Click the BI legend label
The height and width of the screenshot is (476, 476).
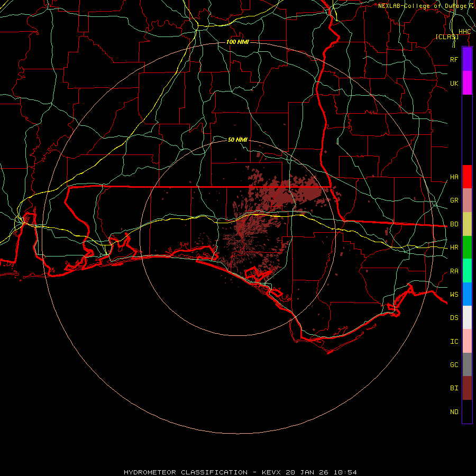point(454,388)
